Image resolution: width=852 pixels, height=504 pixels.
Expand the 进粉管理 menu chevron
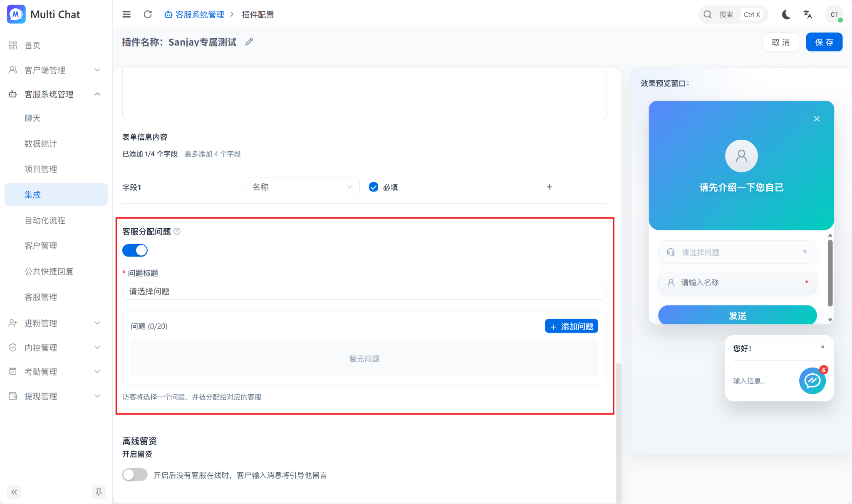pyautogui.click(x=97, y=323)
